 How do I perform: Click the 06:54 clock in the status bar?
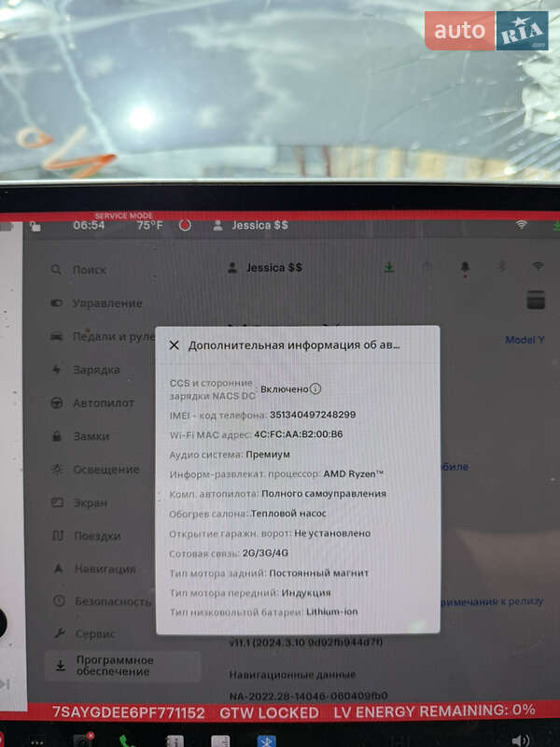(x=89, y=225)
